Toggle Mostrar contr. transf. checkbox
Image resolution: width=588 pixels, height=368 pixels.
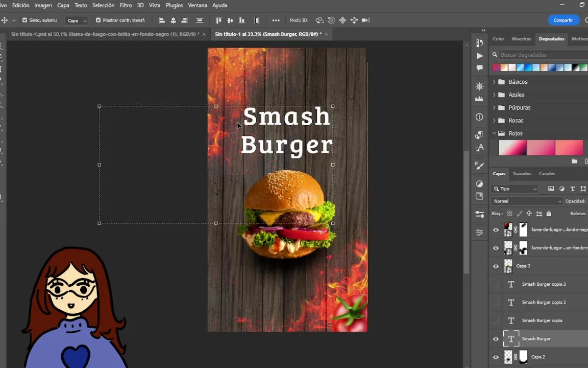pyautogui.click(x=98, y=20)
